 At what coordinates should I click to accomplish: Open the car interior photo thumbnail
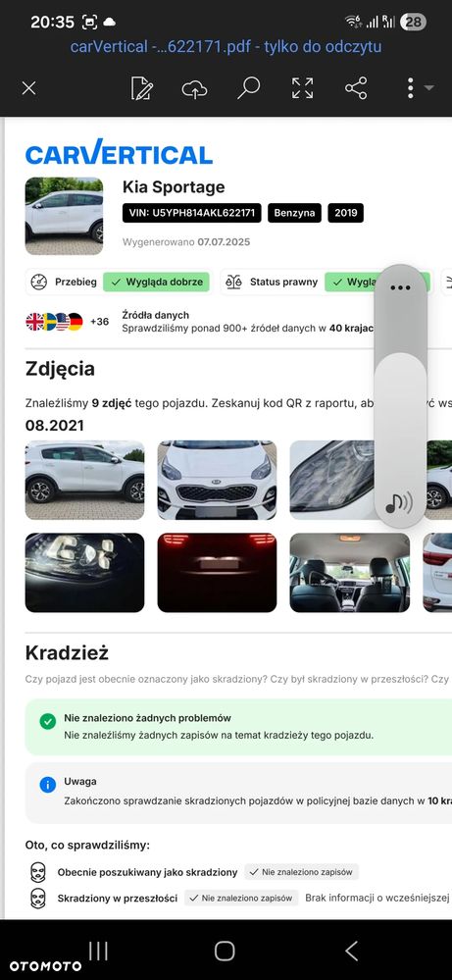click(x=350, y=573)
